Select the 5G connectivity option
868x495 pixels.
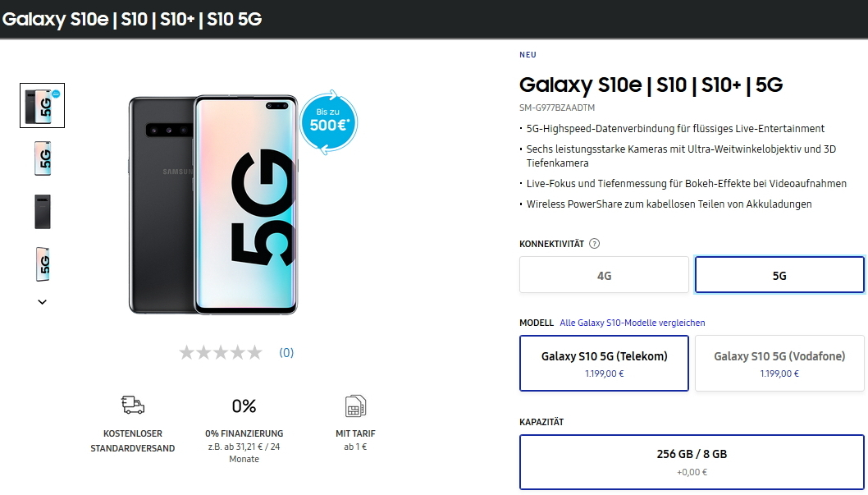pyautogui.click(x=779, y=275)
